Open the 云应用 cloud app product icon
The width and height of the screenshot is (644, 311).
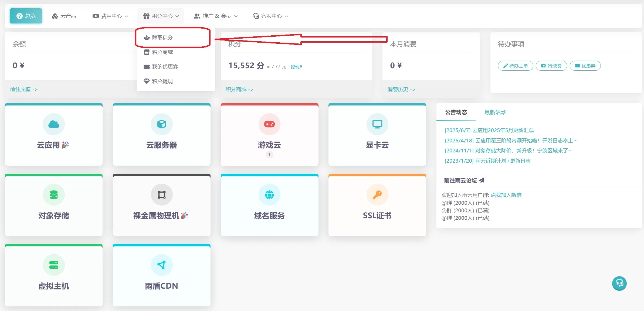pyautogui.click(x=54, y=124)
